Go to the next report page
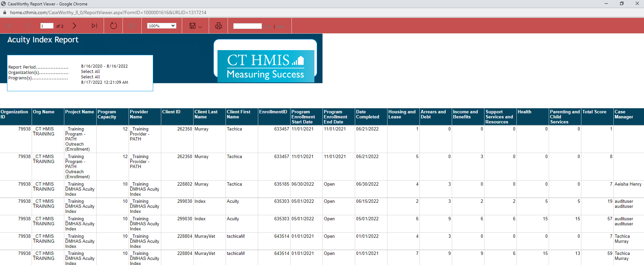This screenshot has height=265, width=644. click(74, 26)
